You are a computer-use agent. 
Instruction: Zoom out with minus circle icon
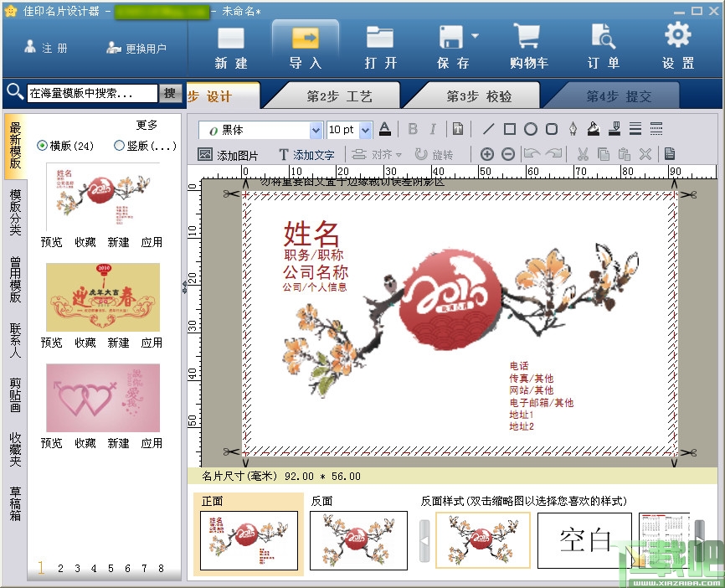click(x=507, y=154)
